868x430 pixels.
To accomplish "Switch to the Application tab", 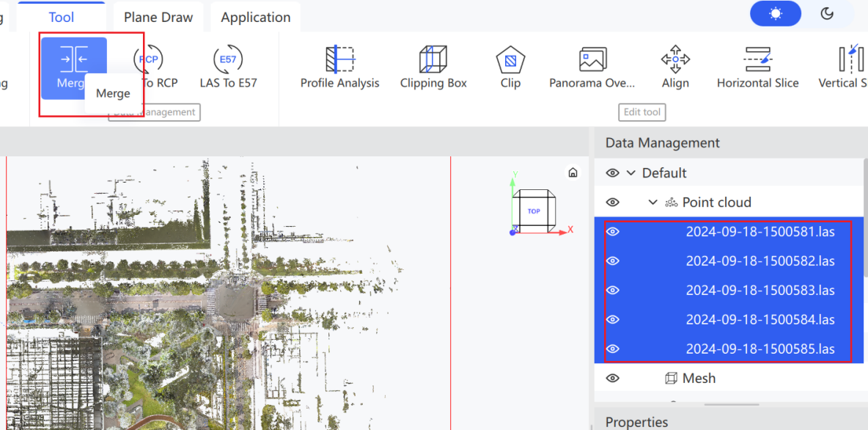I will pyautogui.click(x=256, y=17).
